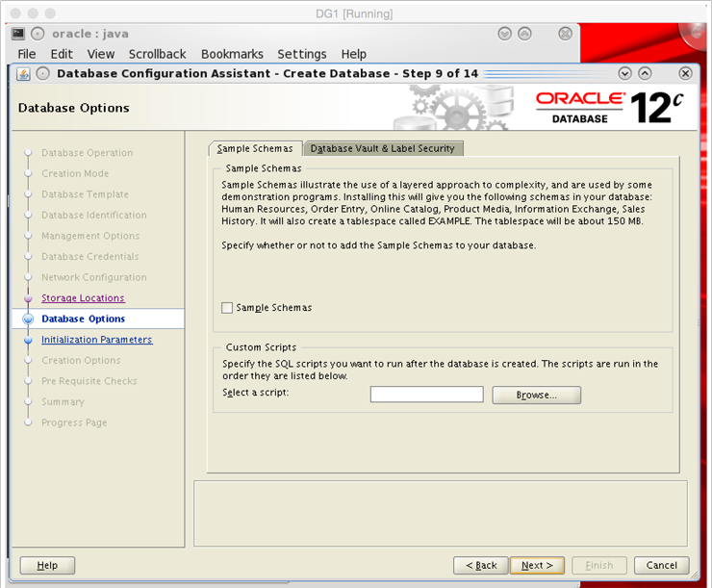712x588 pixels.
Task: Minimize the Database Configuration Assistant window
Action: 624,73
